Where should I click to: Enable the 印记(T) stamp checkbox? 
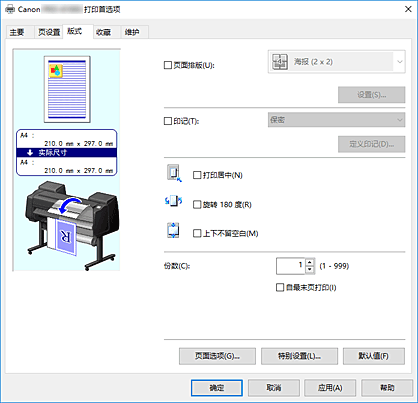coord(168,121)
